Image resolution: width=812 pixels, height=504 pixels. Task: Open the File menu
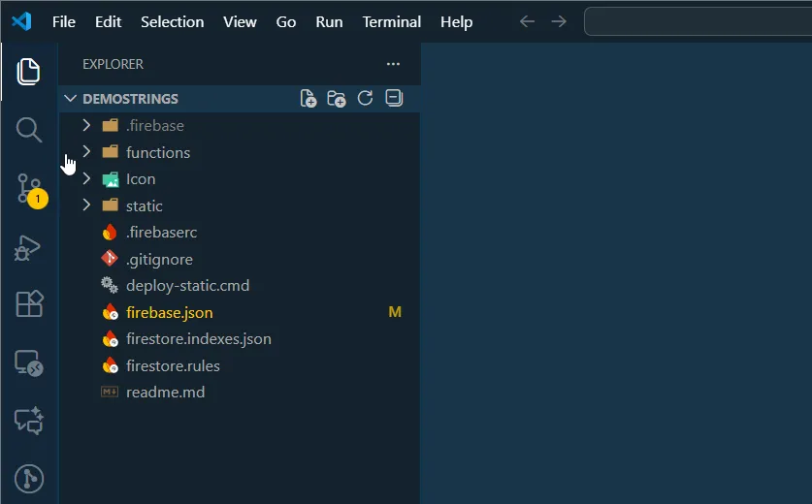[64, 21]
